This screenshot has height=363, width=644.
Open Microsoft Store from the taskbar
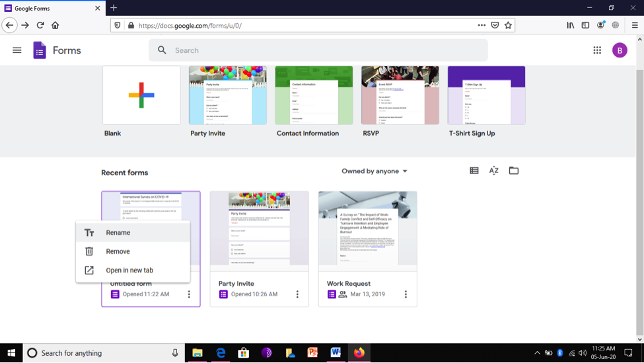point(244,353)
